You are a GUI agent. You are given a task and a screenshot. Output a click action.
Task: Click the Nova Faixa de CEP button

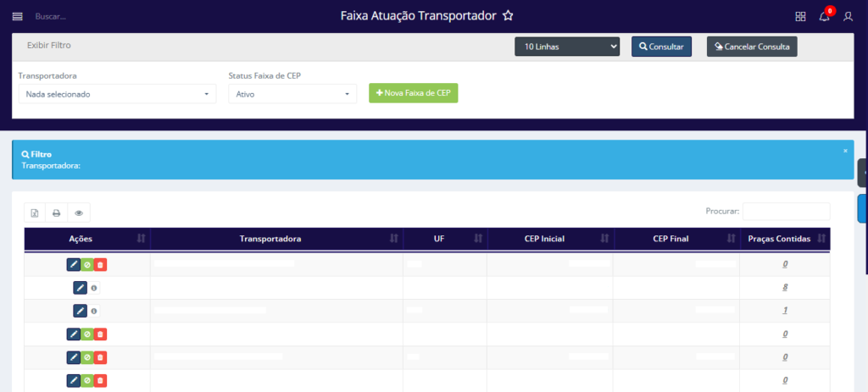[x=414, y=93]
